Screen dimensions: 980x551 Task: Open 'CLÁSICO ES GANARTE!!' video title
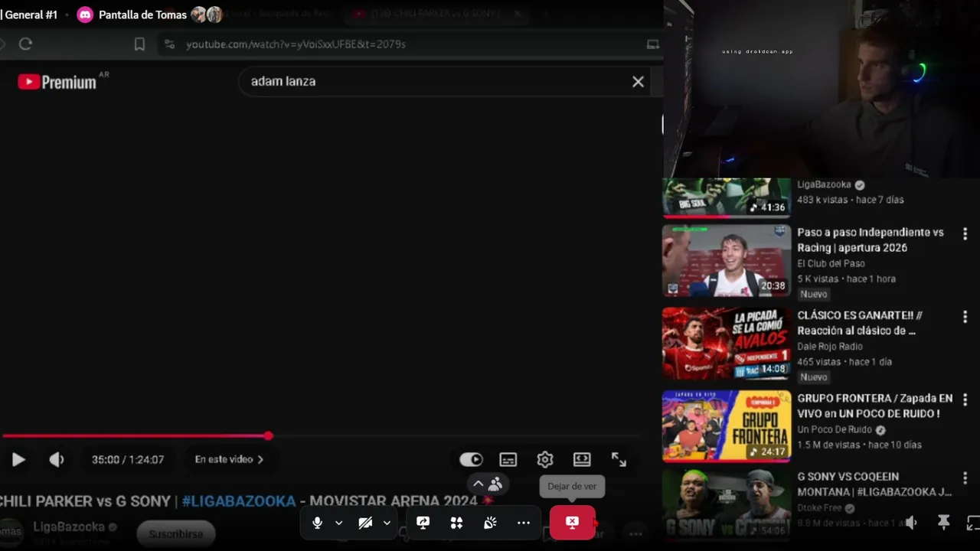[x=860, y=323]
